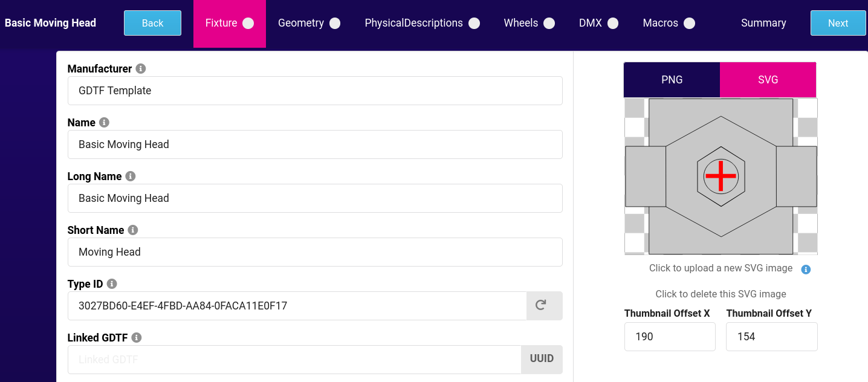Click the Short Name info icon
Screen dimensions: 868x382
[x=133, y=230]
